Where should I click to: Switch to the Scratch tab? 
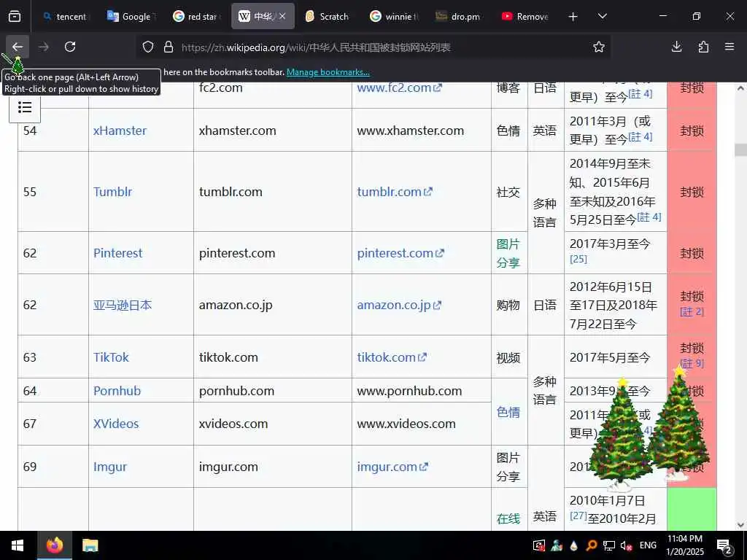point(328,17)
